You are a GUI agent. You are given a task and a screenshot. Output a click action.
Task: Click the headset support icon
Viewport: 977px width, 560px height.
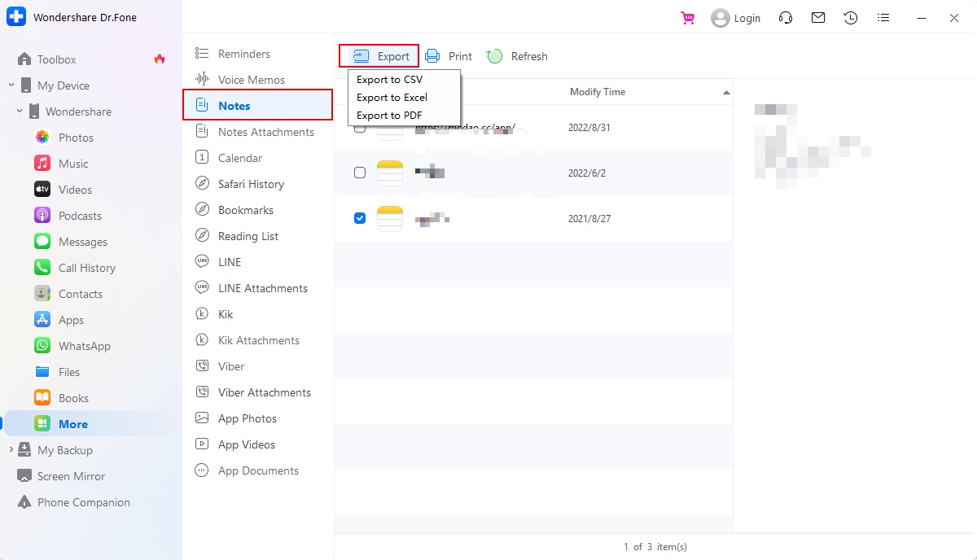(786, 18)
